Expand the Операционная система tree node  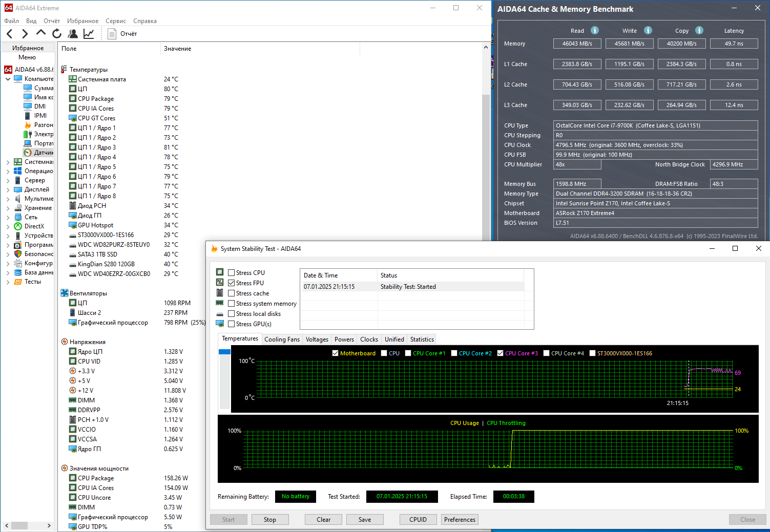[8, 171]
